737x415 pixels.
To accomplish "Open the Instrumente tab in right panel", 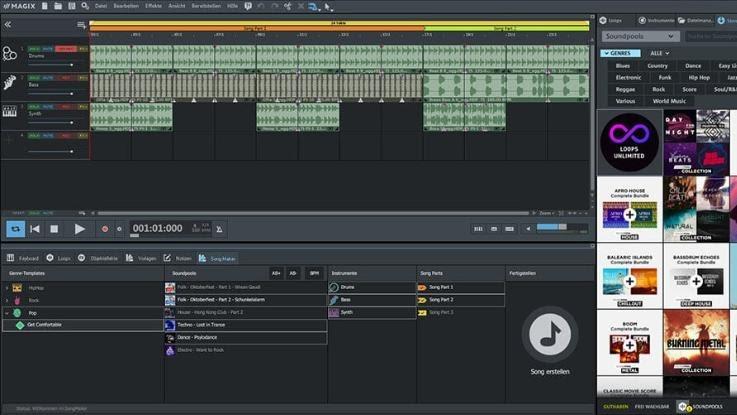I will (x=656, y=20).
